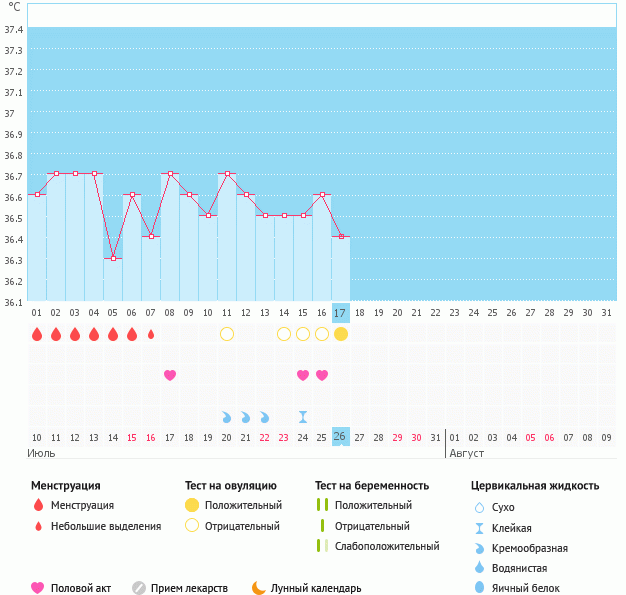This screenshot has width=626, height=595.
Task: Click the highlighted date 26 in July row
Action: tap(341, 436)
